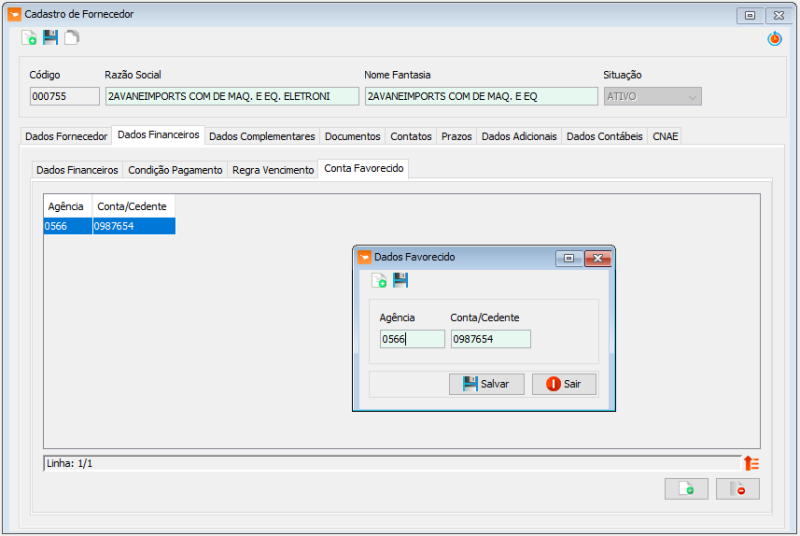Screen dimensions: 800x536
Task: Click the Linha: 1/1 status bar
Action: pyautogui.click(x=392, y=463)
